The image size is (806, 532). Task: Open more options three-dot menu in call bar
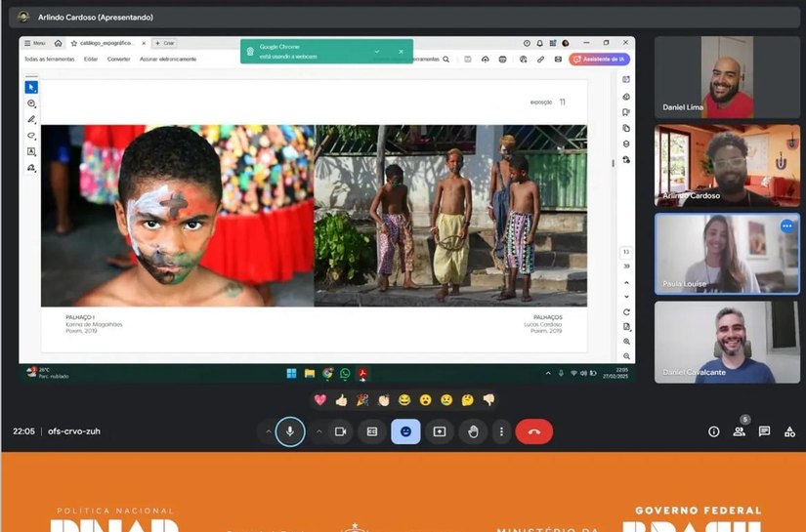point(501,431)
